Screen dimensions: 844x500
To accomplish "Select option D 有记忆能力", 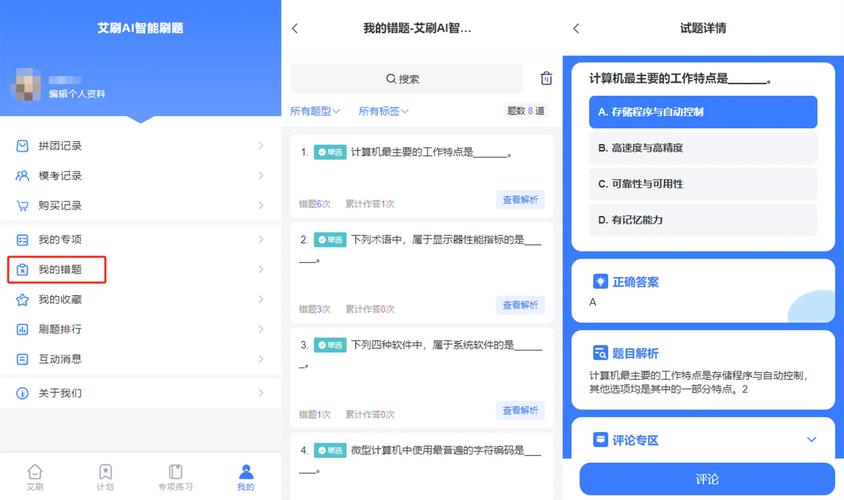I will (703, 220).
